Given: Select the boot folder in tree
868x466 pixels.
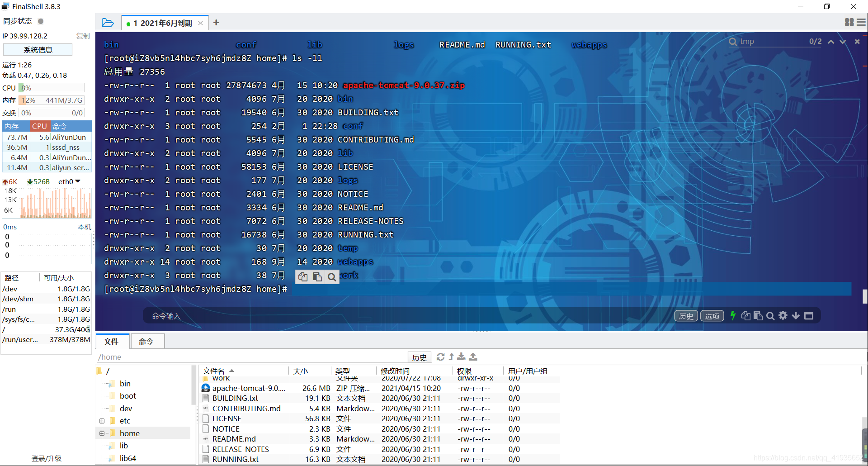Looking at the screenshot, I should click(x=128, y=396).
